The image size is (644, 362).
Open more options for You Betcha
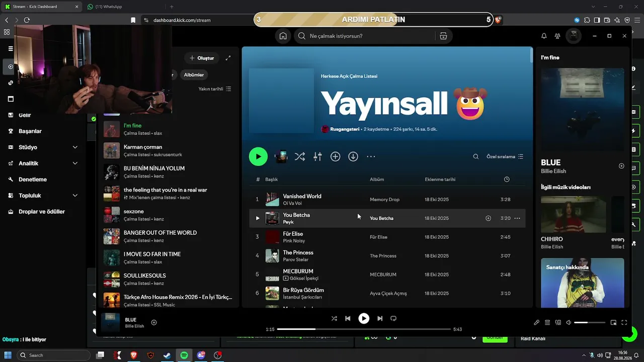point(517,218)
